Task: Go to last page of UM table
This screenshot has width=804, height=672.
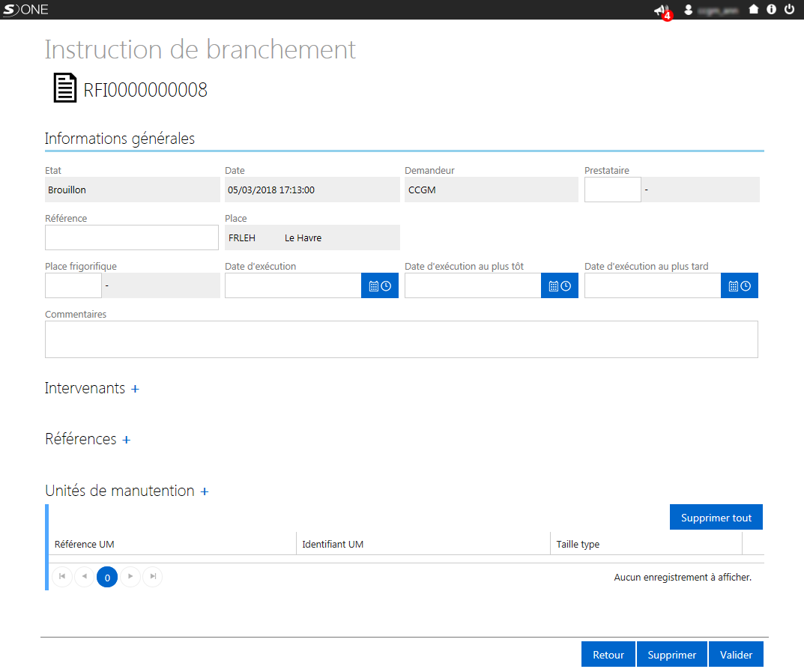Action: click(153, 577)
